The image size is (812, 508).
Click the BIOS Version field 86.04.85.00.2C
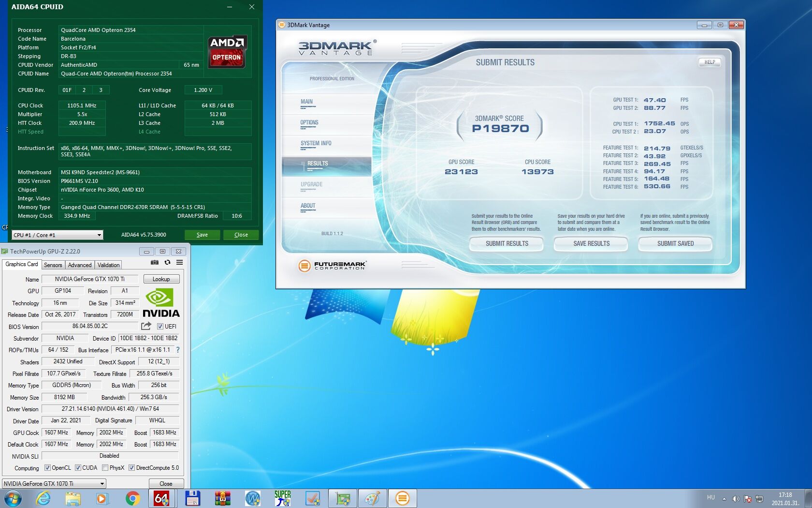[x=90, y=326]
